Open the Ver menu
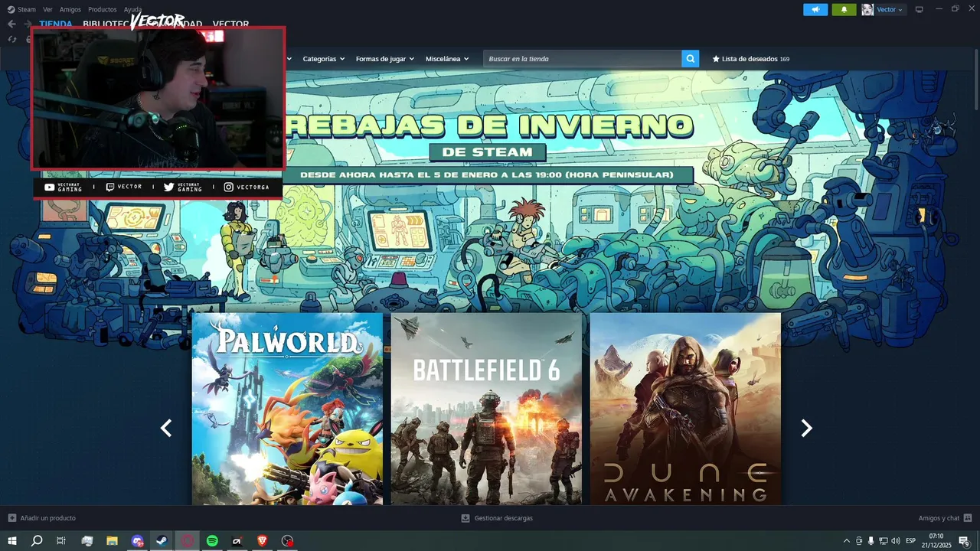Screen dimensions: 980x551 (x=47, y=9)
